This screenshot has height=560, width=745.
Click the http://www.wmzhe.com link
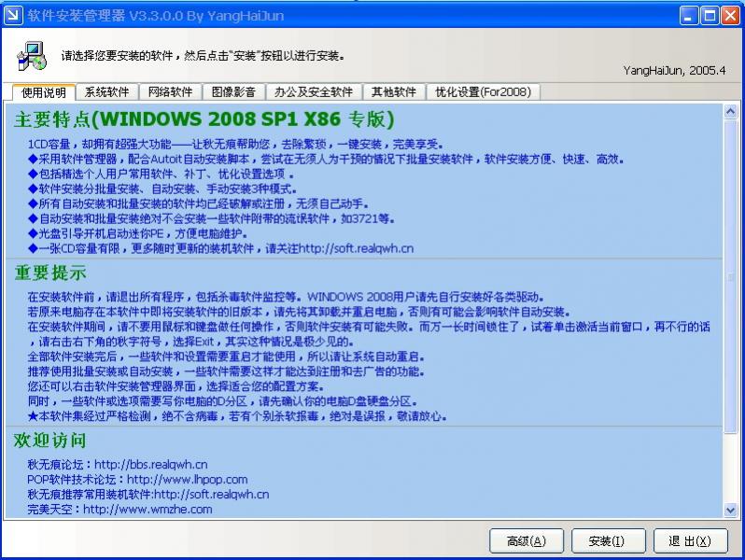coord(148,510)
